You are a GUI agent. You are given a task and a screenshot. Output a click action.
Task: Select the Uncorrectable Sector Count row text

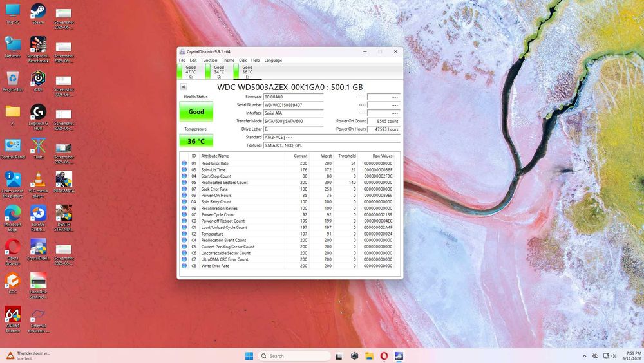[226, 254]
